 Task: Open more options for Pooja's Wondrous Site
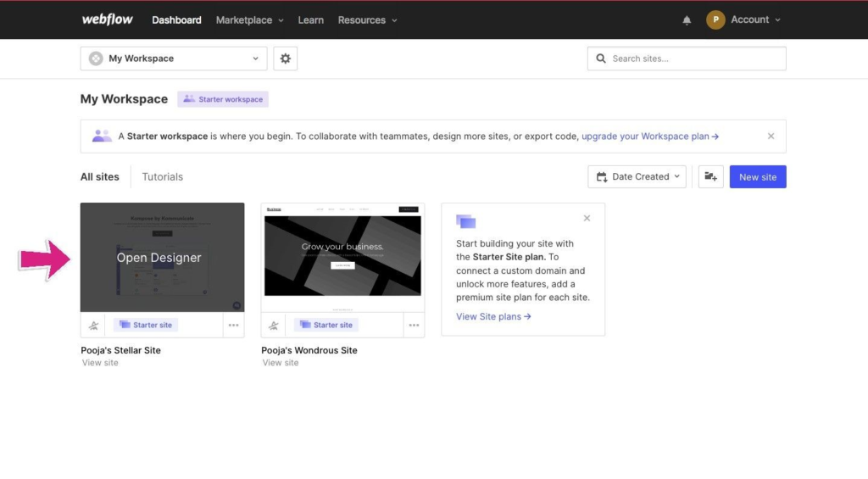tap(414, 325)
